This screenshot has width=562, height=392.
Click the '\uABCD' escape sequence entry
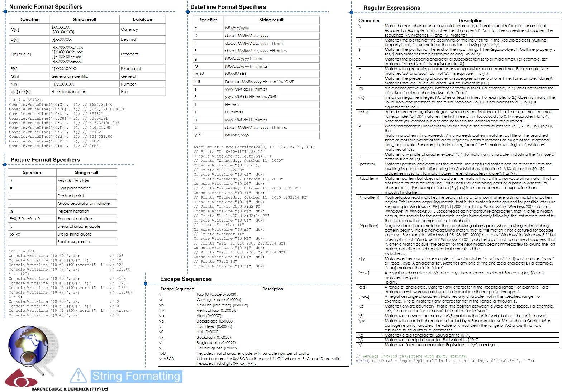[x=167, y=359]
